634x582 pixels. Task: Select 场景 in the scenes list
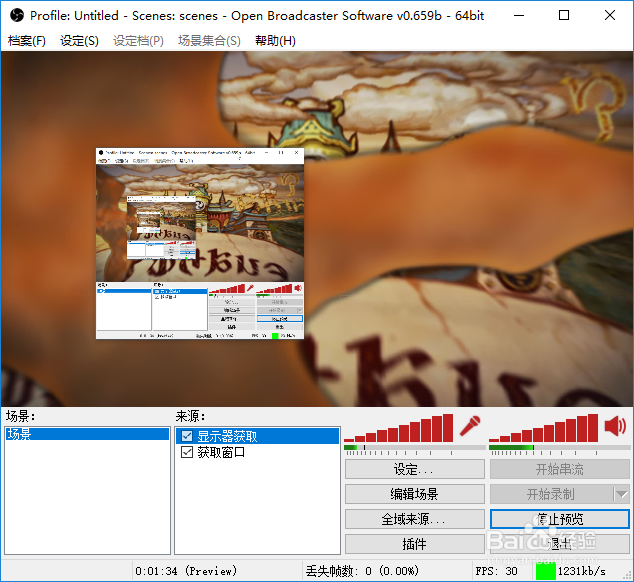point(87,434)
